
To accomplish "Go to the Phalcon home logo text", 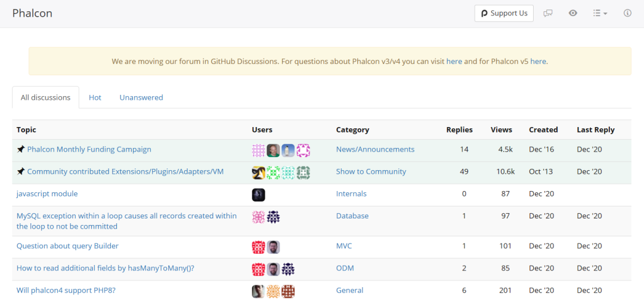I will (x=32, y=13).
